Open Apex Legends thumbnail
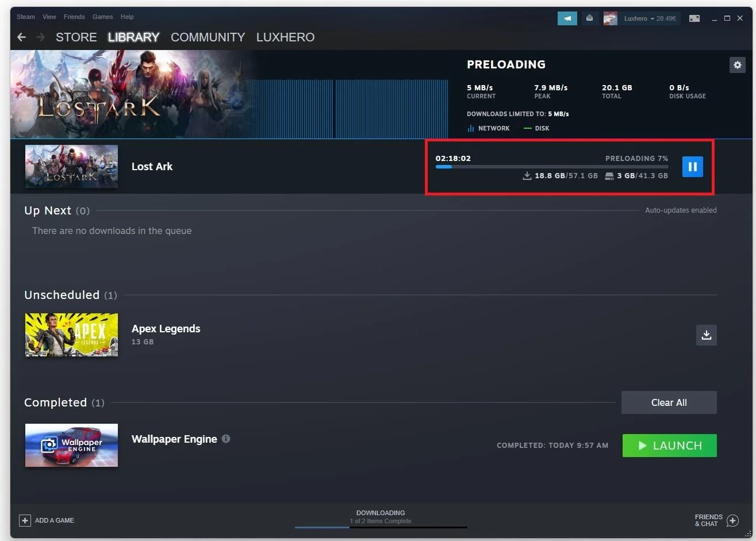The height and width of the screenshot is (541, 756). pos(71,335)
